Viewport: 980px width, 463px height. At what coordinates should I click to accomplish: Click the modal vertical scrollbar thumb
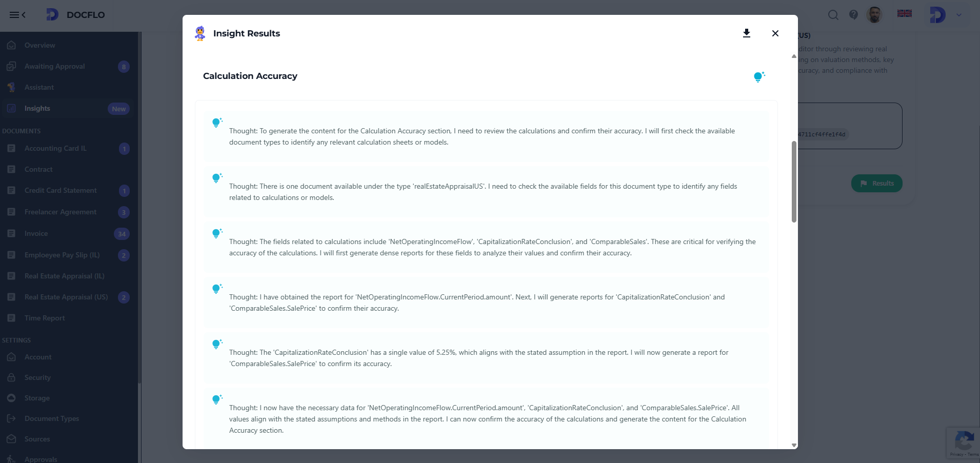pos(794,182)
